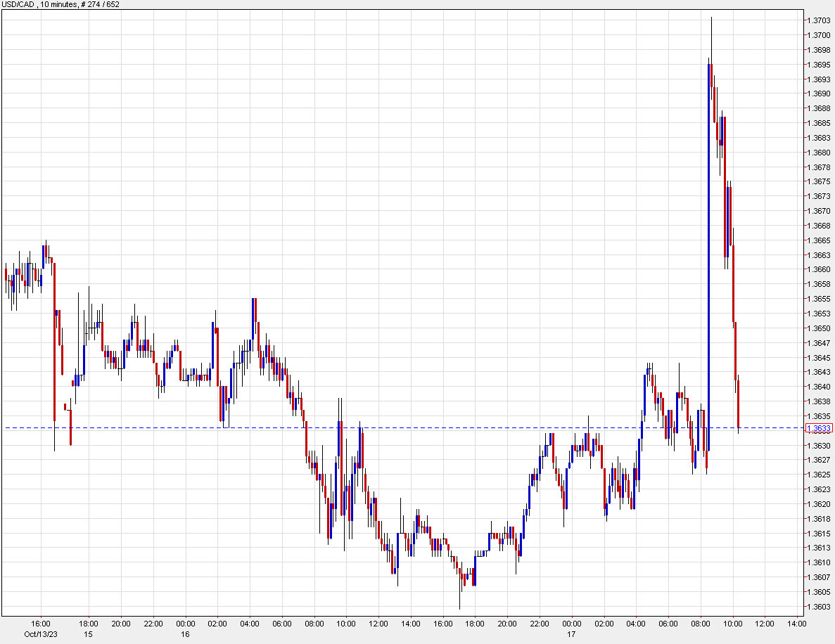Select the current price tag showing 1.3633
Viewport: 835px width, 644px height.
click(x=818, y=428)
